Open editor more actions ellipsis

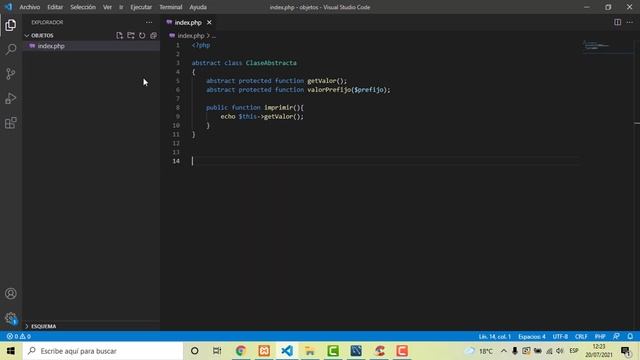coord(630,22)
